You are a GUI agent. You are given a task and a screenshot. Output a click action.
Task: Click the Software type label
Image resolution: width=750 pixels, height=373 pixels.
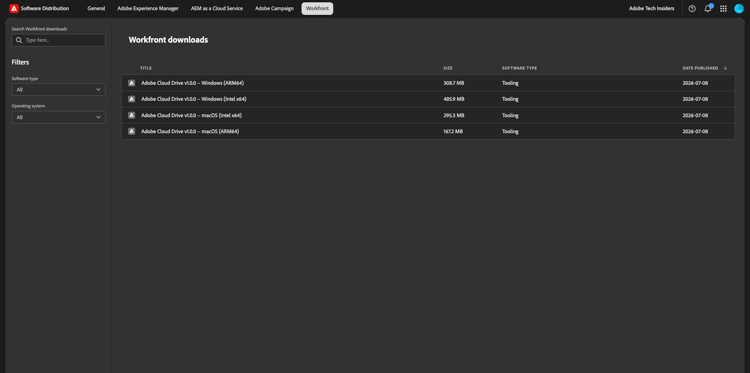[x=25, y=78]
